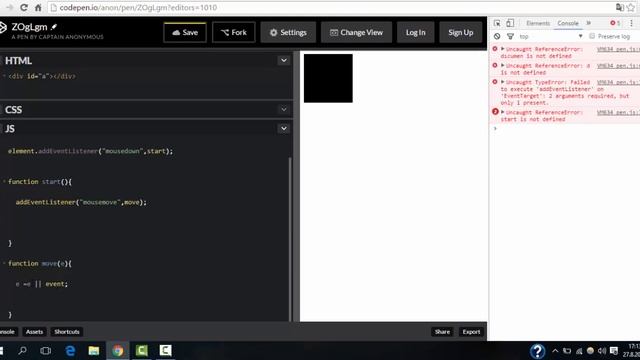
Task: Toggle the Preserve log checkbox
Action: pos(592,36)
